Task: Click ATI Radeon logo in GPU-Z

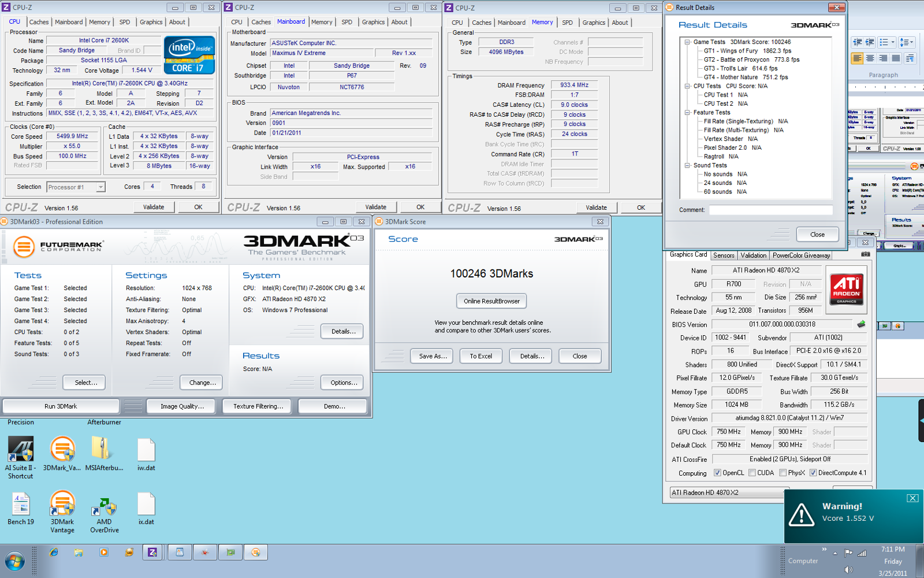Action: [846, 289]
